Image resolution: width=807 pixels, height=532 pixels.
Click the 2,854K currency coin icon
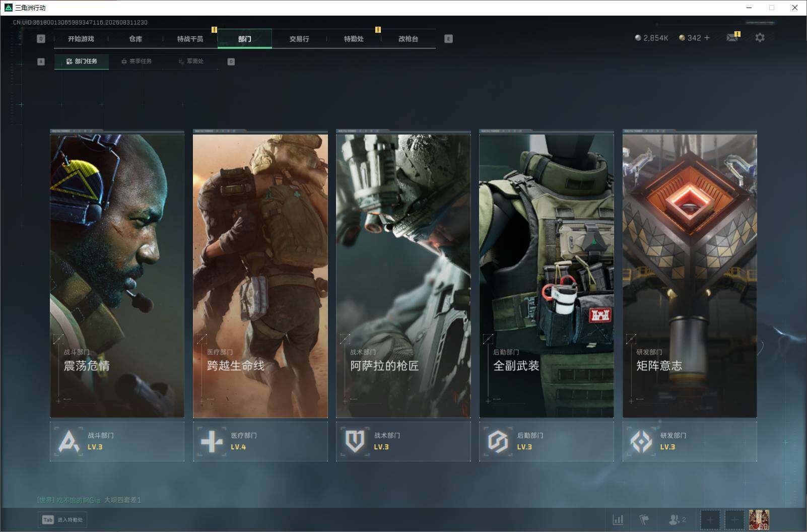pos(638,38)
